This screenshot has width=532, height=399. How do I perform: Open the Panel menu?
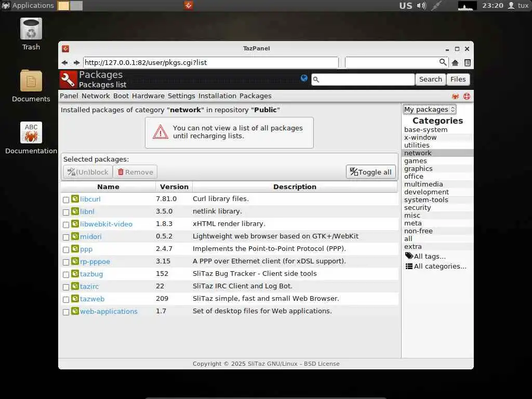point(69,96)
